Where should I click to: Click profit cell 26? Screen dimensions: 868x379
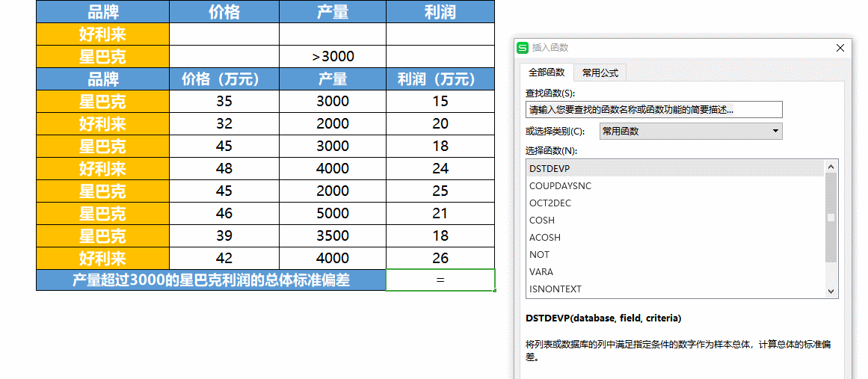[440, 259]
